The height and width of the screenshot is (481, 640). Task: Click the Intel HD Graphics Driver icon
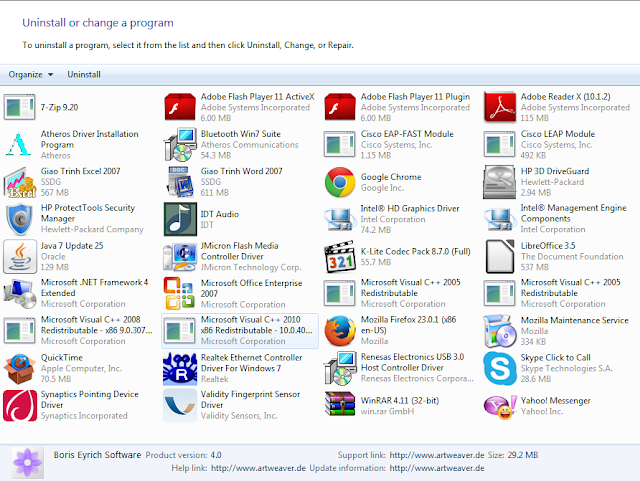tap(339, 219)
